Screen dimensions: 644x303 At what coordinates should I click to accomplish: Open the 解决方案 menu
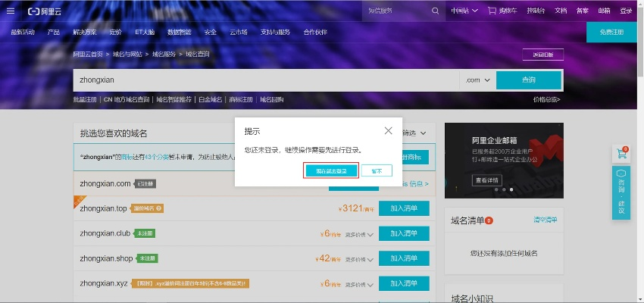[x=85, y=32]
